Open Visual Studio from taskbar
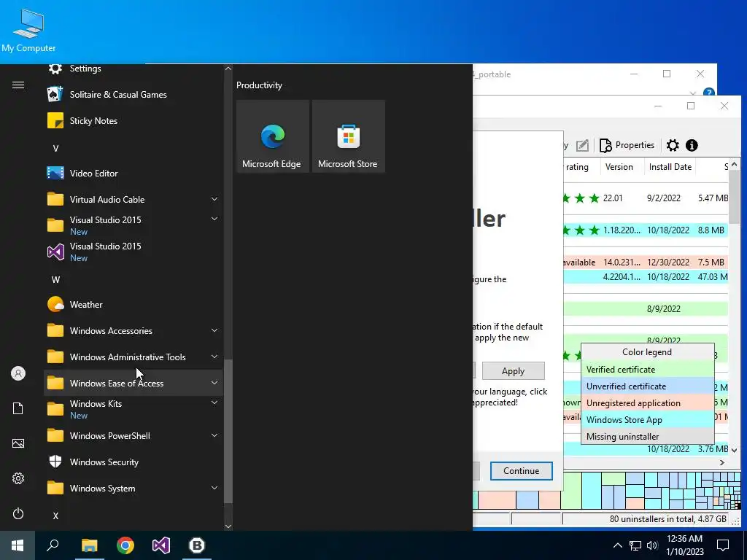Screen dimensions: 747x560 161,545
